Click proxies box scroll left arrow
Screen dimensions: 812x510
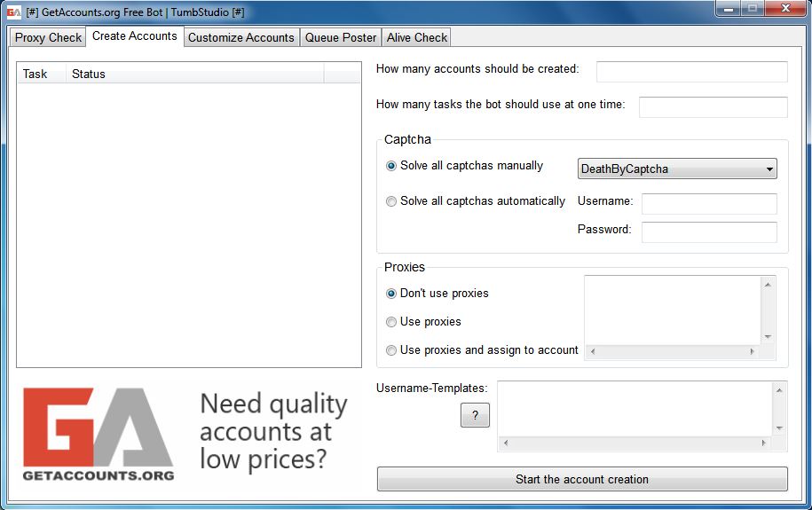593,351
